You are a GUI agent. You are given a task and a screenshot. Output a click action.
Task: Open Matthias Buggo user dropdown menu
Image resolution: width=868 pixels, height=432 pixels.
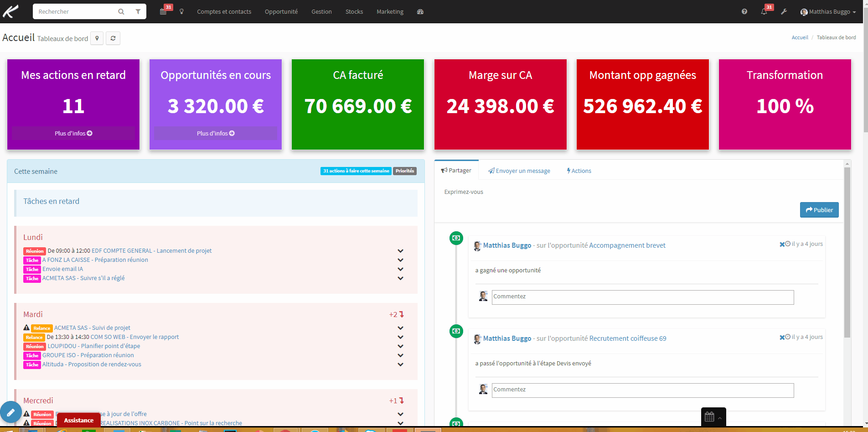(828, 12)
